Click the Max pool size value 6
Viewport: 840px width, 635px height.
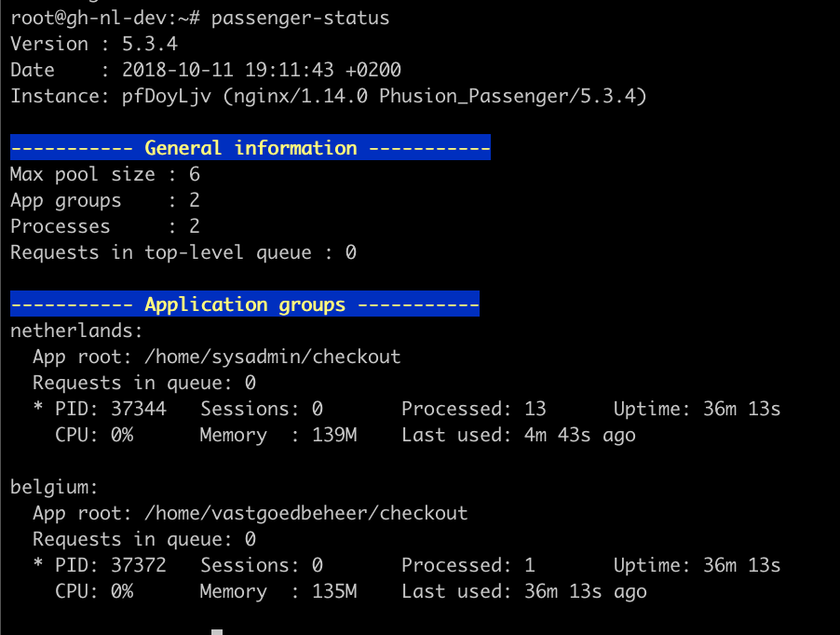tap(195, 174)
